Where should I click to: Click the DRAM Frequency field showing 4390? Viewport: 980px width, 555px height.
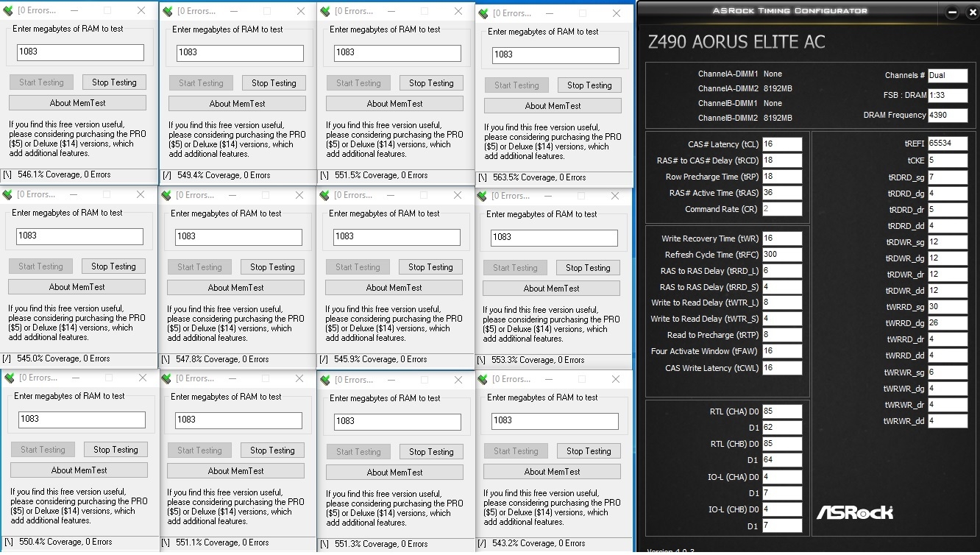point(948,116)
